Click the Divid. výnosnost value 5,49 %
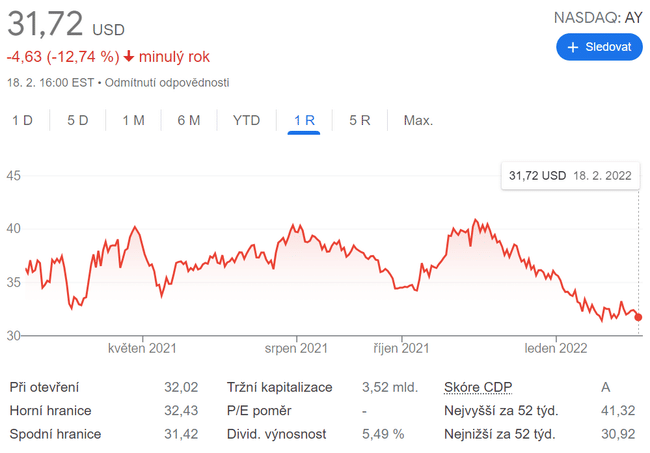 tap(383, 434)
